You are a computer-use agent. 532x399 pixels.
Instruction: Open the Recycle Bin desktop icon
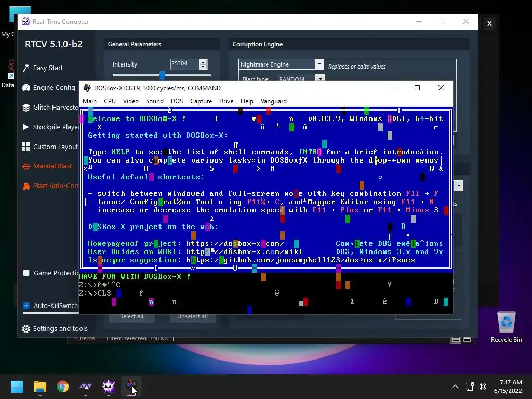coord(506,327)
